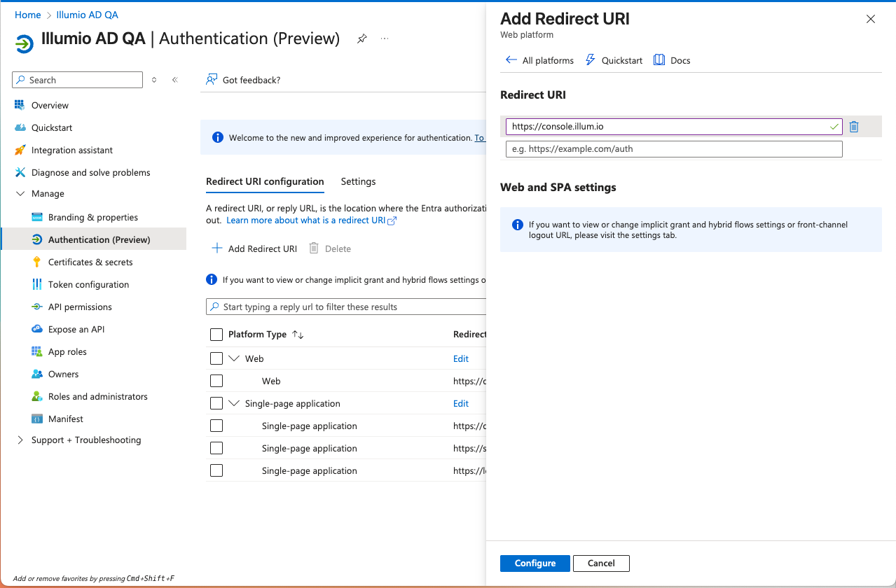The width and height of the screenshot is (896, 588).
Task: Click the Illumio AD QA breadcrumb link
Action: point(88,15)
